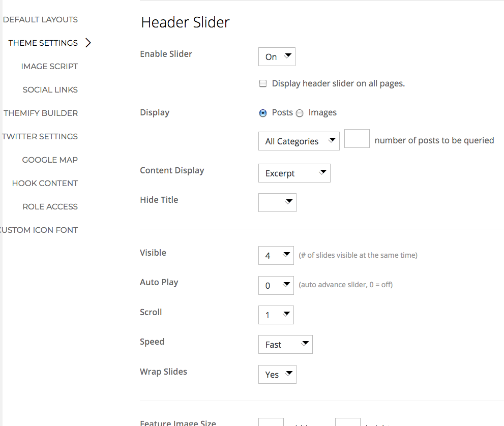Click the number of posts input field
This screenshot has height=426, width=504.
click(357, 139)
